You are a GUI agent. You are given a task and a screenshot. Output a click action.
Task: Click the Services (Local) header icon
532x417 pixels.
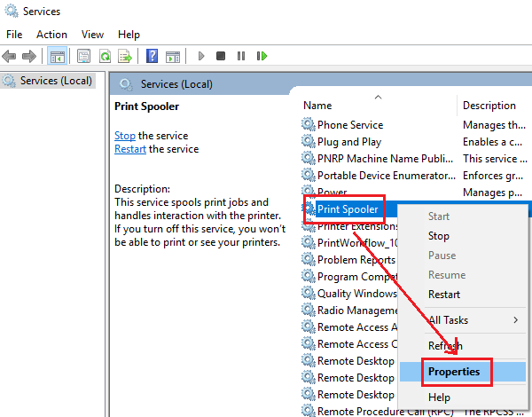click(x=126, y=84)
